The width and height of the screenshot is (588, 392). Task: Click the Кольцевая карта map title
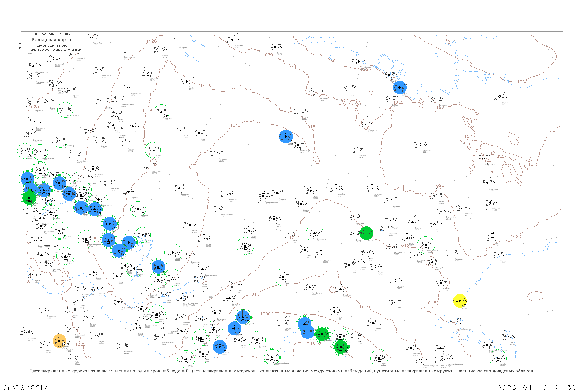click(x=51, y=40)
